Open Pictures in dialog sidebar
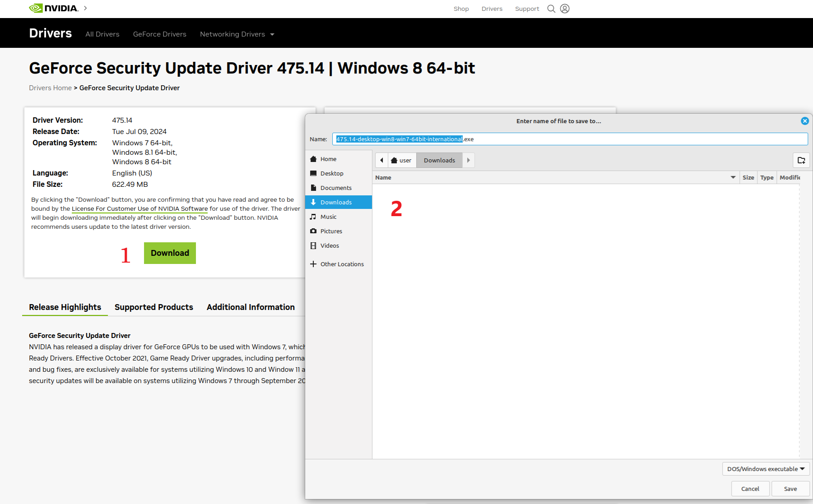This screenshot has height=504, width=813. (x=338, y=231)
